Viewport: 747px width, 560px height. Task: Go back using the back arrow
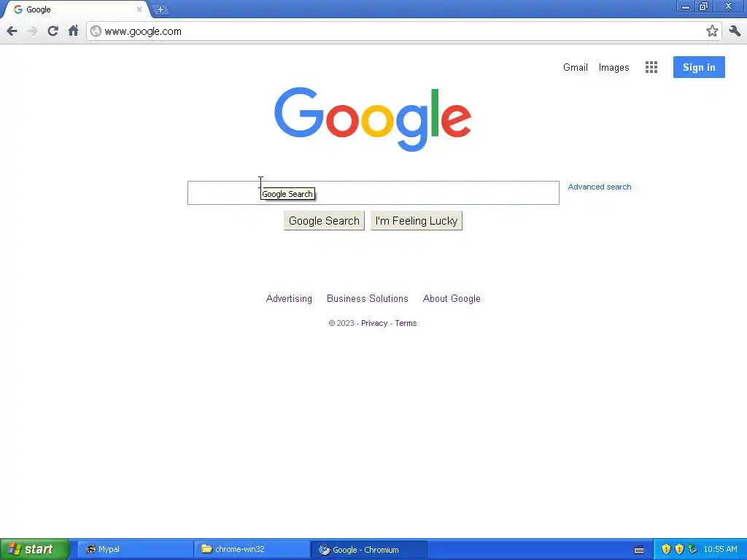tap(12, 31)
